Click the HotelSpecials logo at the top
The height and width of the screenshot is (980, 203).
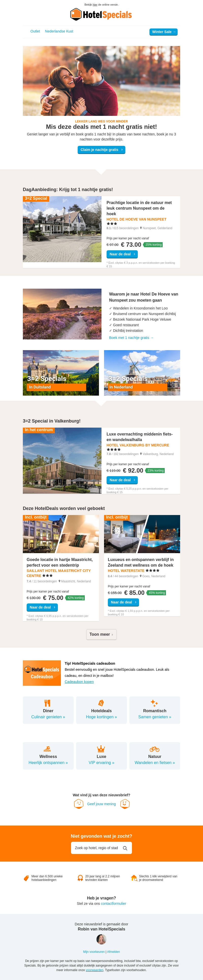click(x=101, y=14)
